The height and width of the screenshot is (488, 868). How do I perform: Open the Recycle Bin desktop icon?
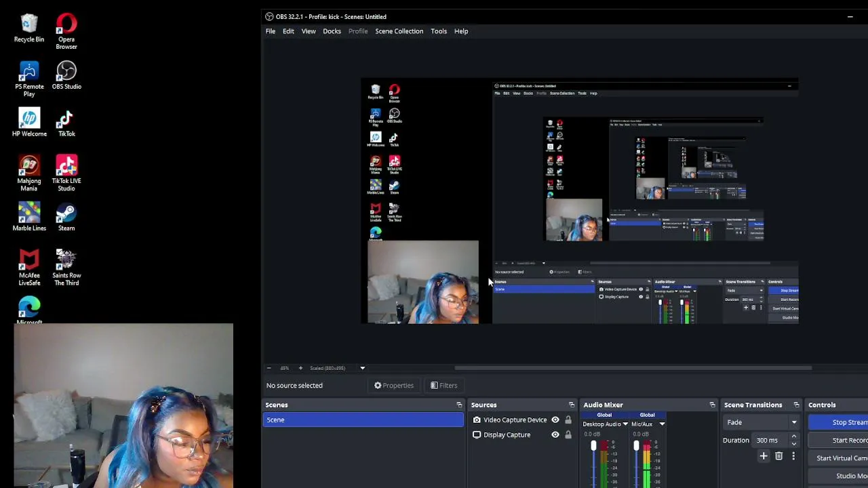(29, 28)
